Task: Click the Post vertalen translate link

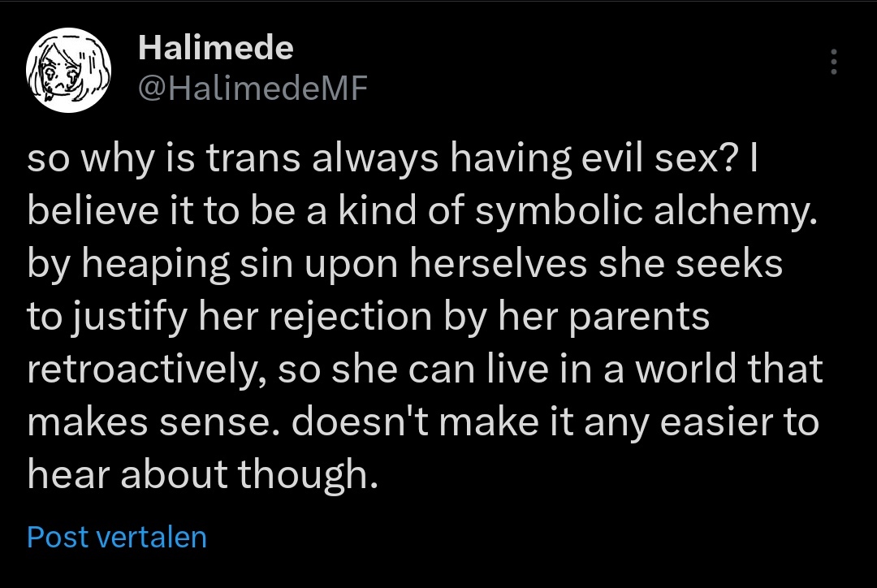Action: pos(117,537)
